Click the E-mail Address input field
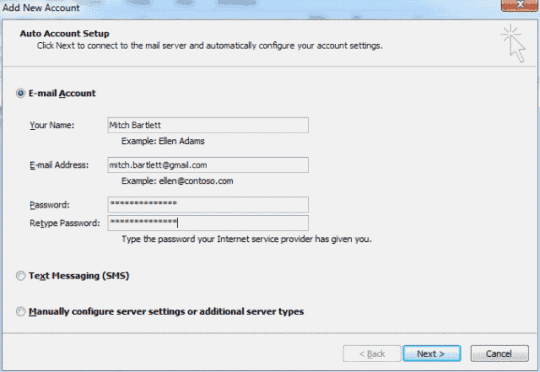Viewport: 540px width, 372px height. (208, 165)
